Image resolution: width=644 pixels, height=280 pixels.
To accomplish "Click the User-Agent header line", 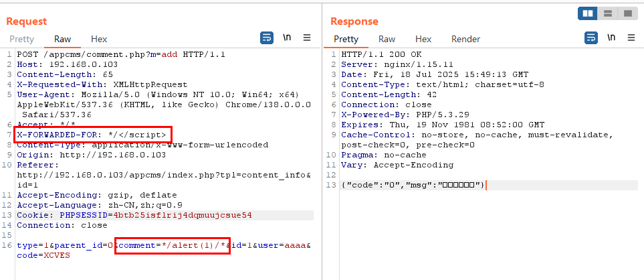I will pyautogui.click(x=164, y=104).
